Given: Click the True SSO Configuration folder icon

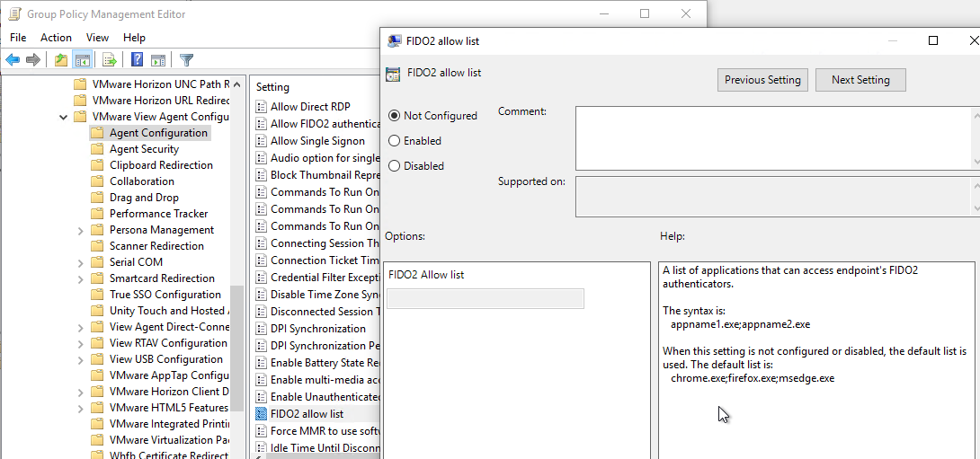Looking at the screenshot, I should 97,295.
